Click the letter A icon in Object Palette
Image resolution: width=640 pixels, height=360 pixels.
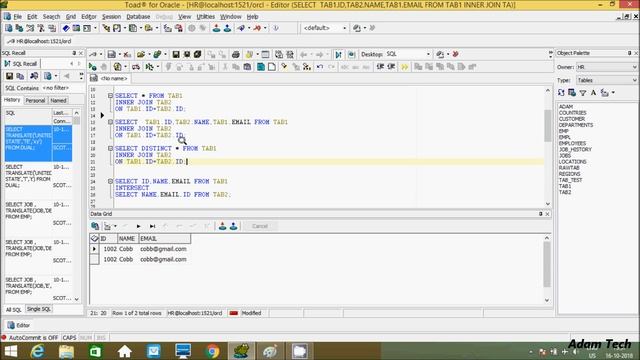click(x=593, y=93)
